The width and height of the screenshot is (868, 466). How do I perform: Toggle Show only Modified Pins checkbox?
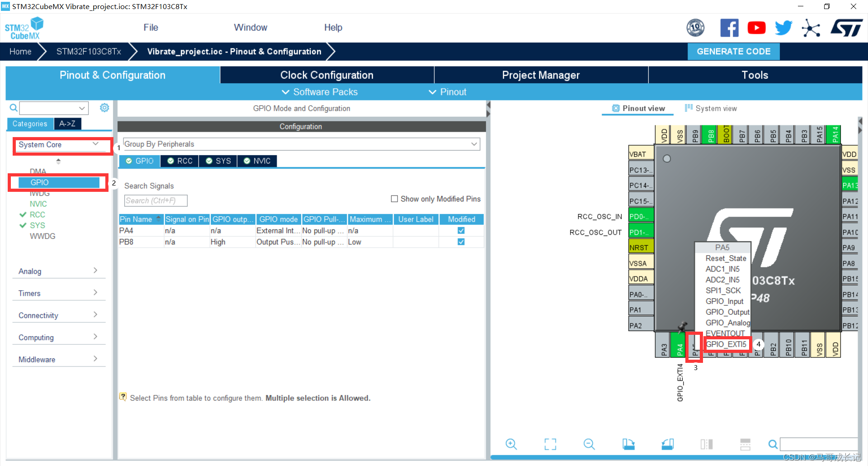[394, 199]
